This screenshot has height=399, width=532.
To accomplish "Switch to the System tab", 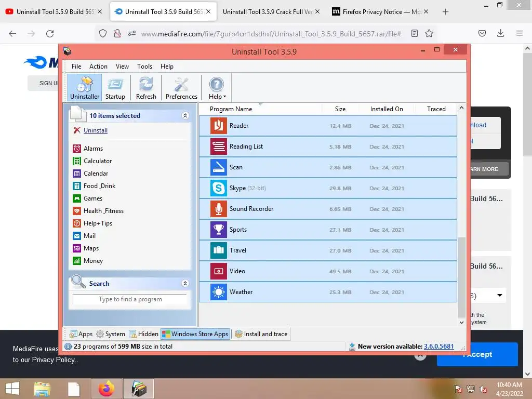I will [x=111, y=334].
